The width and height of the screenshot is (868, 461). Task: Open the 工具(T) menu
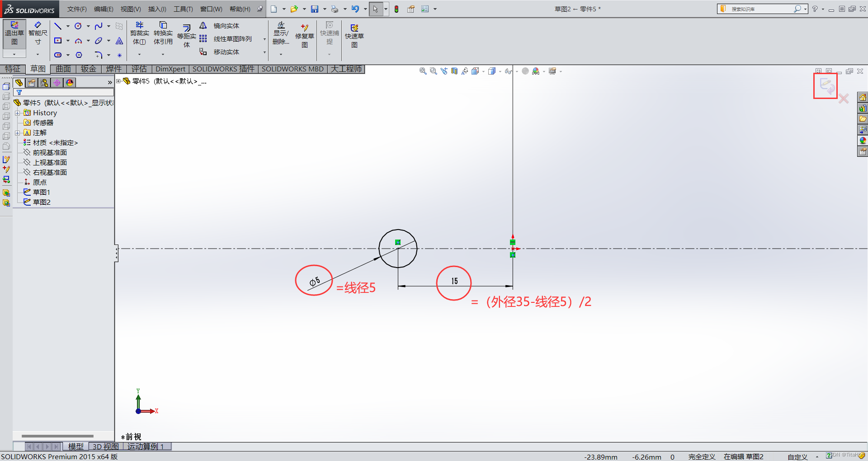[x=183, y=9]
